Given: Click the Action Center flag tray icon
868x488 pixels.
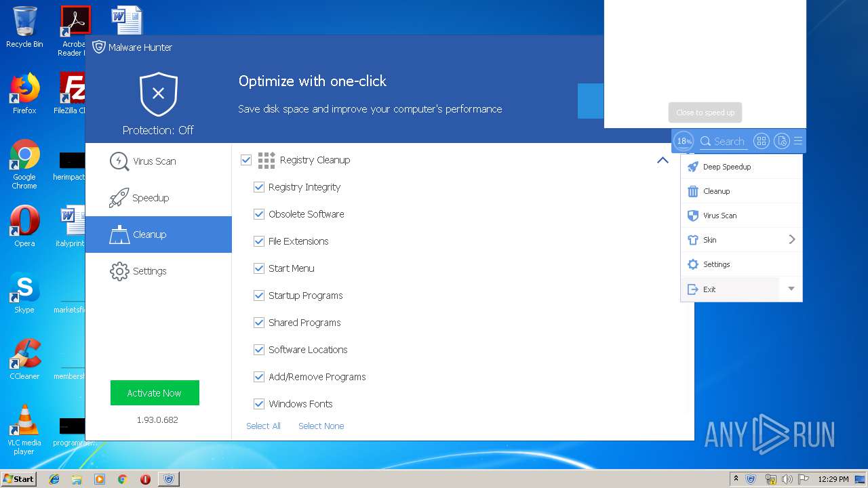Looking at the screenshot, I should click(802, 479).
